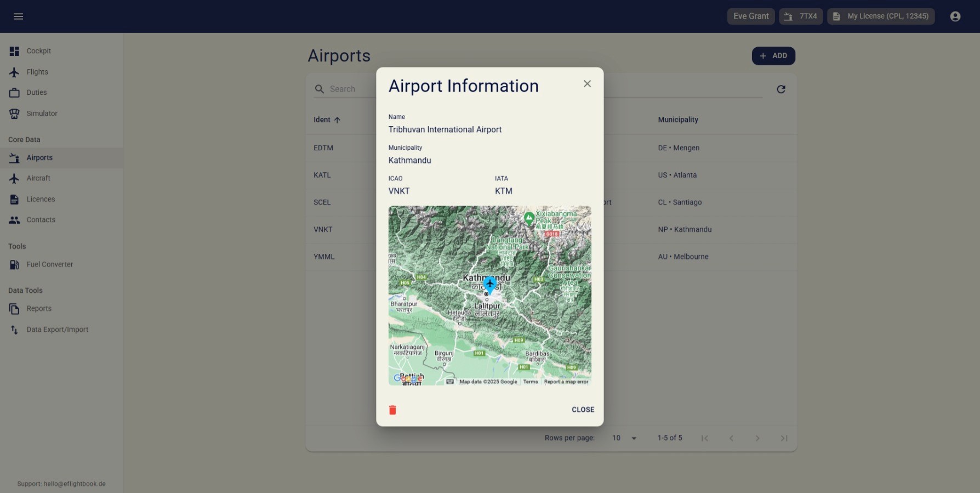Open rows per page dropdown
This screenshot has width=980, height=493.
click(x=625, y=438)
